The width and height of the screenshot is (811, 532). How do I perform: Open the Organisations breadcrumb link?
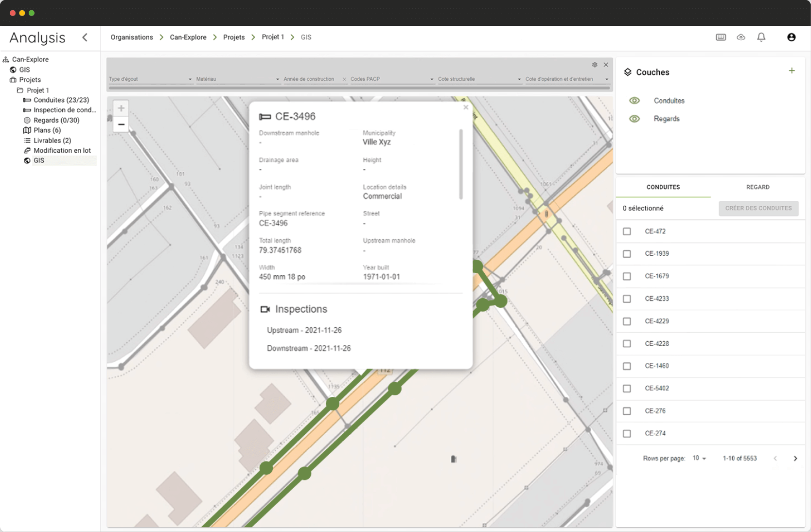pos(131,37)
